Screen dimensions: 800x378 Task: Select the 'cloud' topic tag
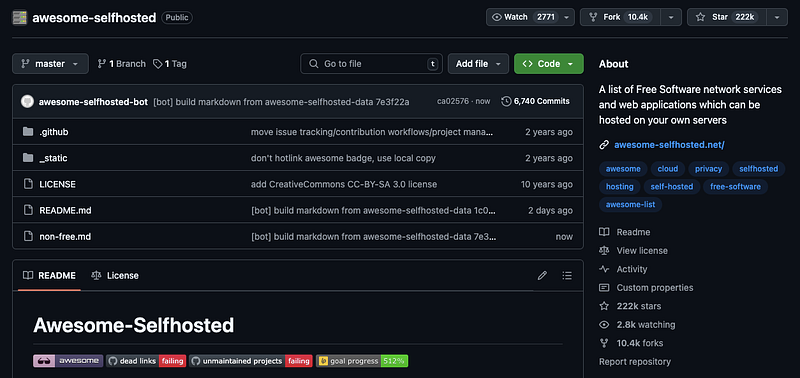coord(668,169)
